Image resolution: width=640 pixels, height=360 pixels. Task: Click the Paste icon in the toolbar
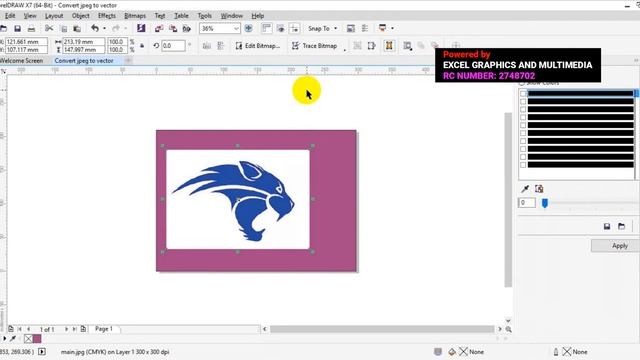(77, 29)
